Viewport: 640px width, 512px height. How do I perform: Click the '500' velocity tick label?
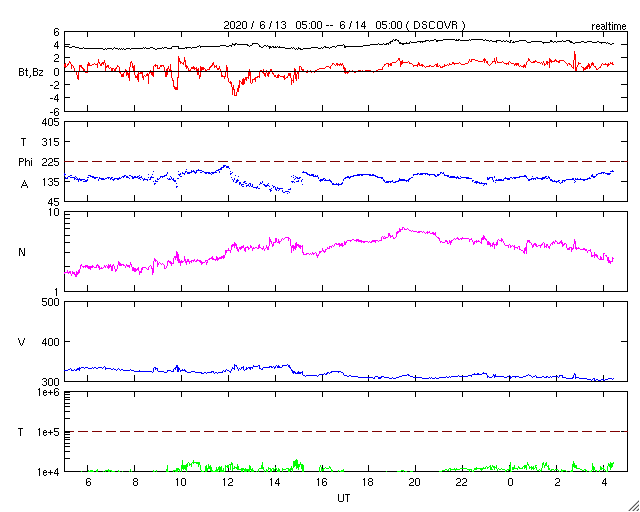click(x=50, y=302)
